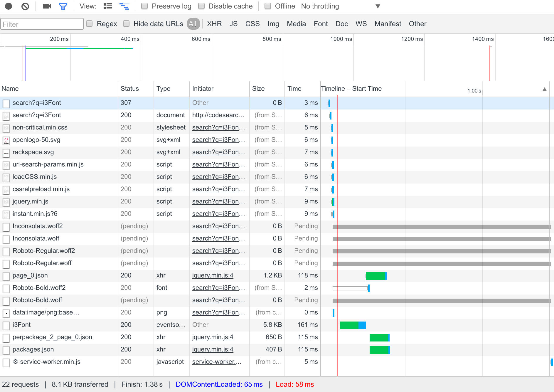Open the jquery.min.js:4 initiator link for page_0.json

tap(213, 275)
